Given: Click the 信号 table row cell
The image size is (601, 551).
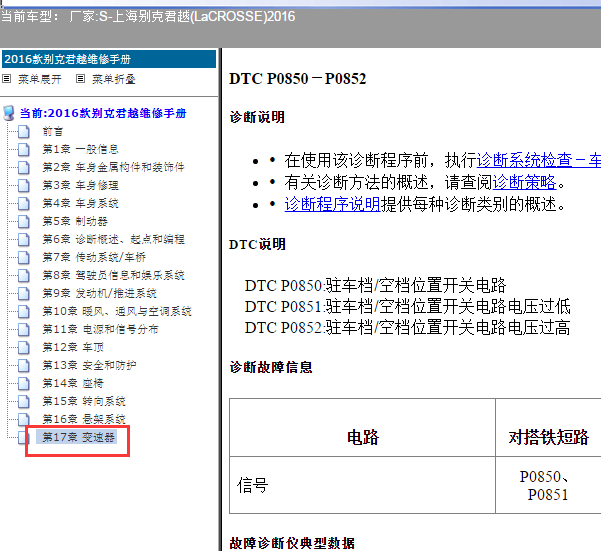Looking at the screenshot, I should pyautogui.click(x=363, y=485).
